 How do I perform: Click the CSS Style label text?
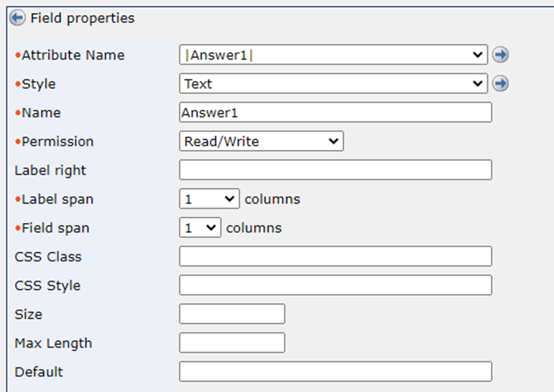click(47, 285)
